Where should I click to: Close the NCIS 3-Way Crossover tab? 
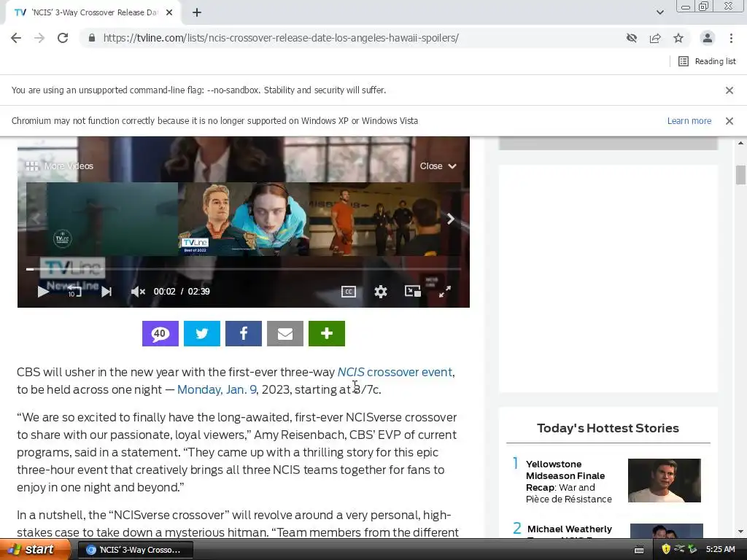(169, 13)
